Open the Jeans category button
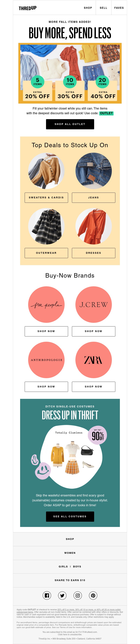140x644 pixels. coord(94,197)
